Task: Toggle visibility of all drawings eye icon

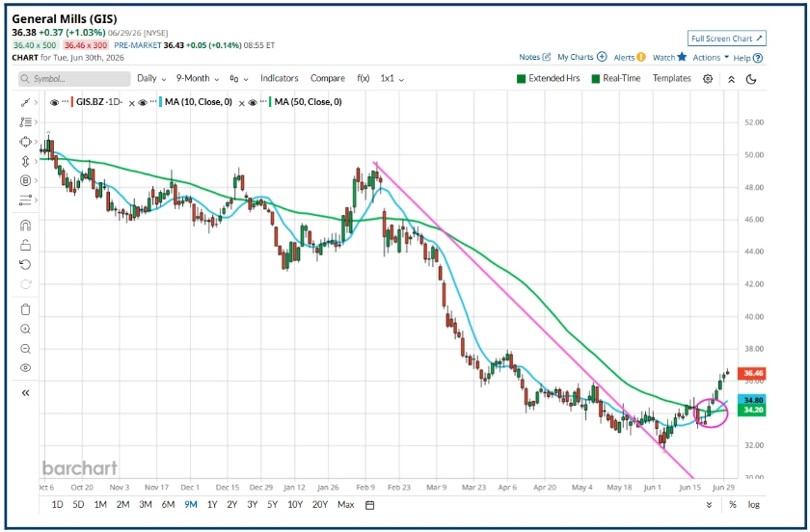Action: coord(25,368)
